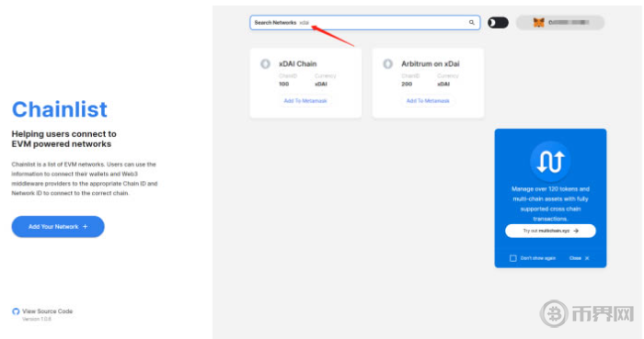Click the plus icon on Add Your Network
644x339 pixels.
tap(85, 226)
